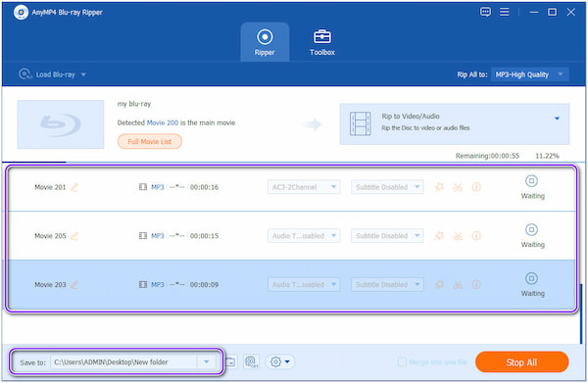Open the cut scissors tool for Movie 205
588x383 pixels.
[x=458, y=236]
